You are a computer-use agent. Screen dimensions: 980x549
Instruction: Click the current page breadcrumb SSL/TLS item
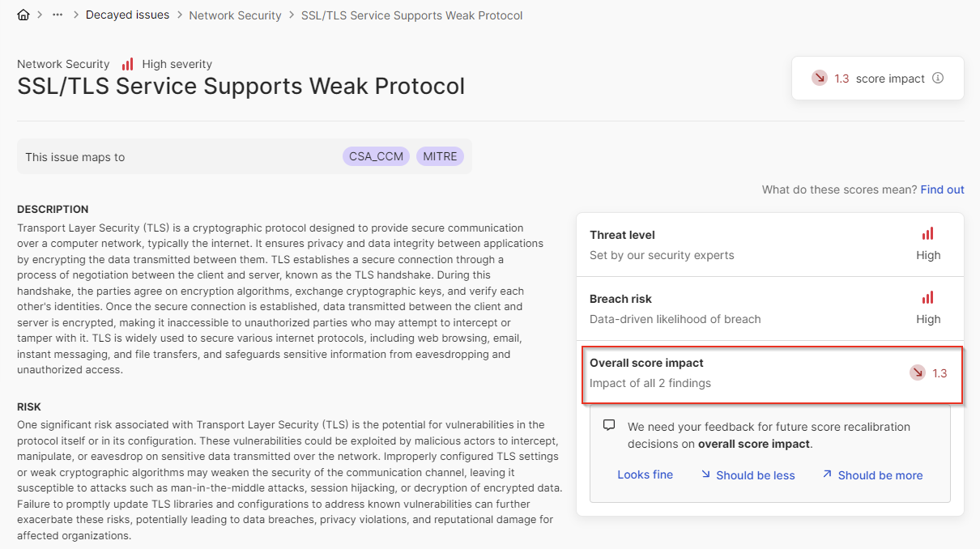pyautogui.click(x=411, y=15)
